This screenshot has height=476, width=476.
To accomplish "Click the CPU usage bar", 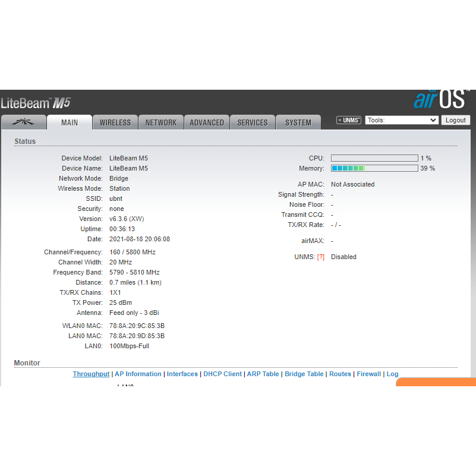I will point(374,158).
